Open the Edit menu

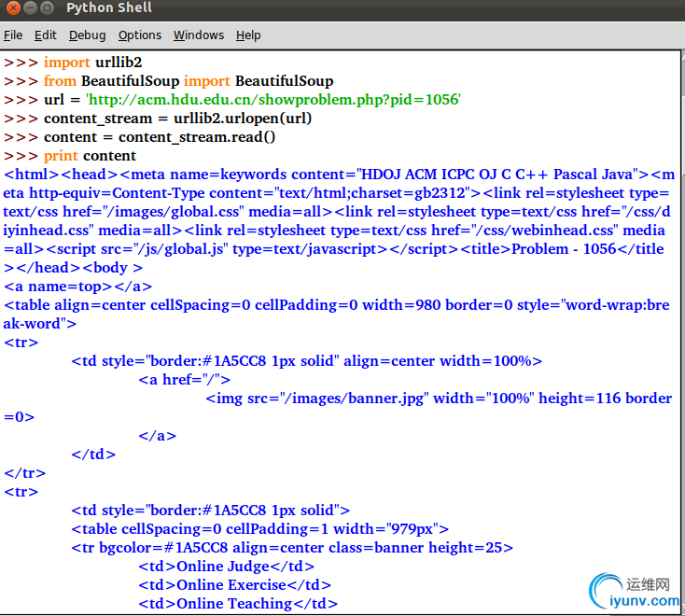(x=46, y=35)
